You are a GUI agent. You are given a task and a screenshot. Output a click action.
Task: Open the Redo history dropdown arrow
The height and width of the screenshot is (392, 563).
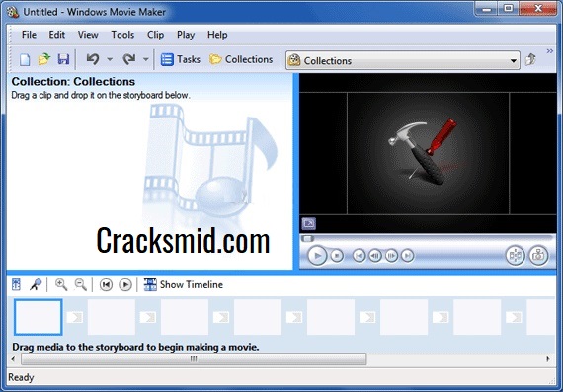click(145, 59)
